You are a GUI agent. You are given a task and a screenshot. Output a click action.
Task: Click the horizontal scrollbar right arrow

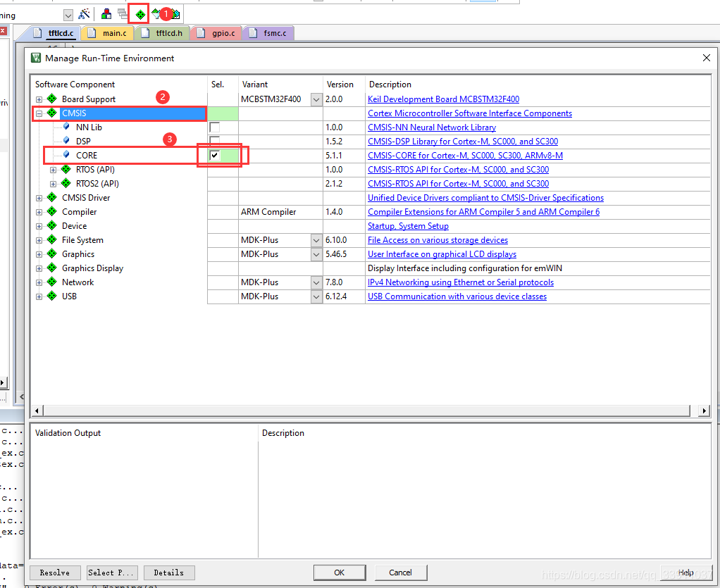[704, 411]
